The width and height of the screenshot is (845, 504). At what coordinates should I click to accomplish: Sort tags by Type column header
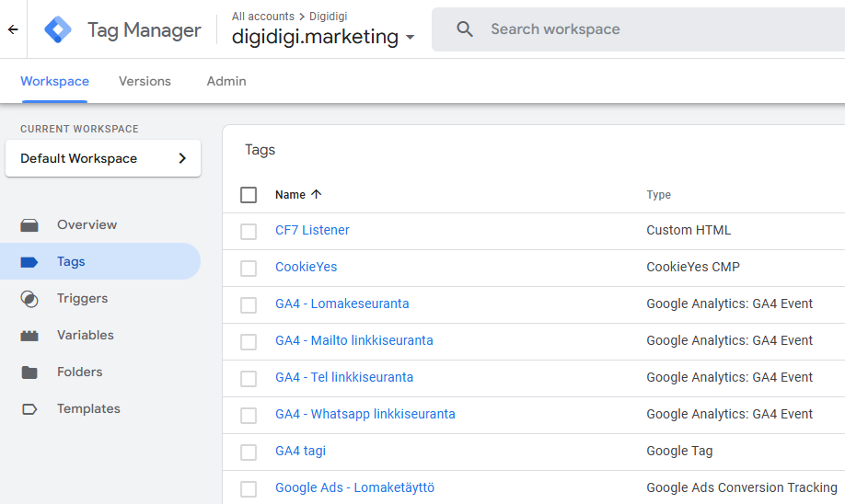(658, 195)
